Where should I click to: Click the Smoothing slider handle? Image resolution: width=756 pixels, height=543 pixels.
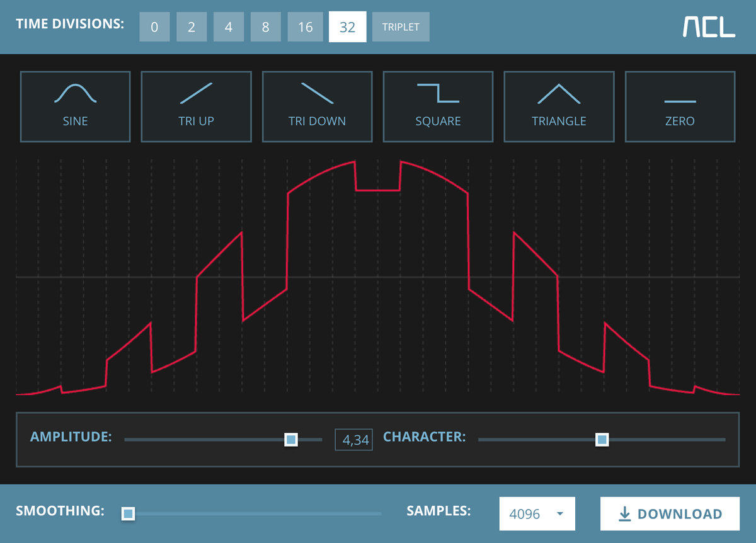128,514
